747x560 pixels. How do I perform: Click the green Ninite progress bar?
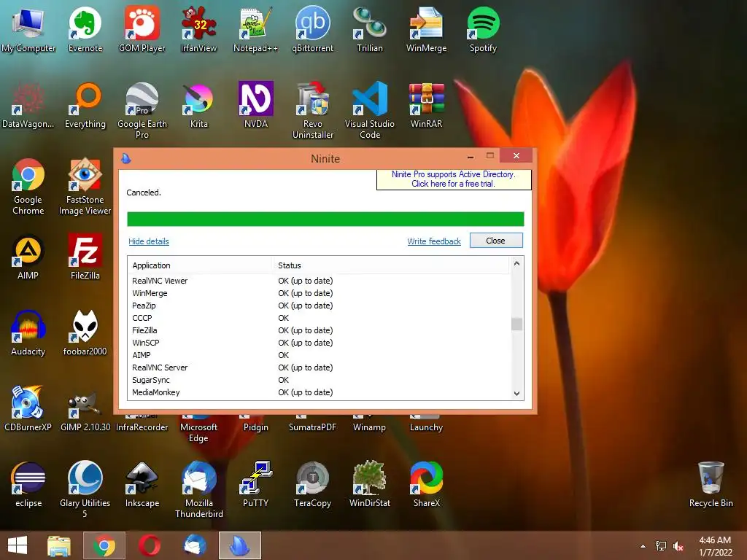pyautogui.click(x=325, y=219)
